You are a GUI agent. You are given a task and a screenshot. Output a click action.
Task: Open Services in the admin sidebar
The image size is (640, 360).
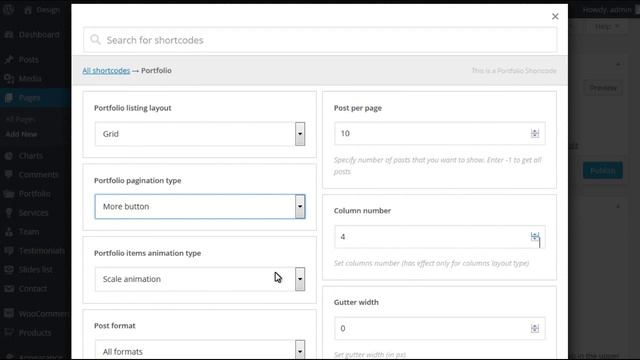click(33, 213)
